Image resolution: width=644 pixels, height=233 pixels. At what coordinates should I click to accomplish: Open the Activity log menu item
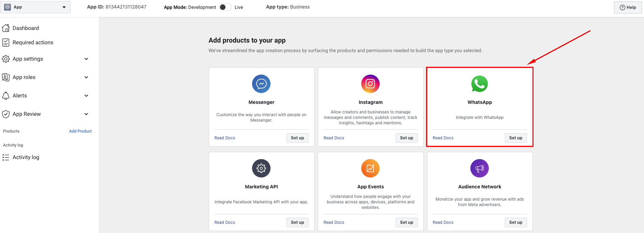click(26, 157)
